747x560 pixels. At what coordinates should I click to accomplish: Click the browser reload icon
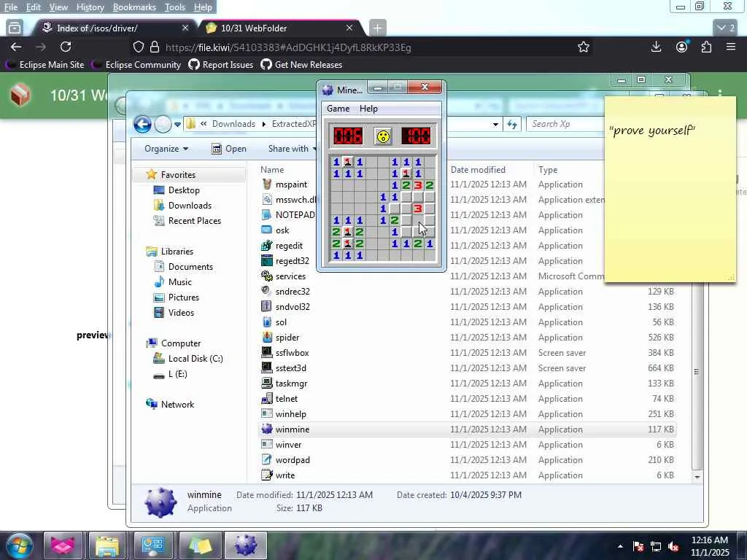[x=66, y=47]
